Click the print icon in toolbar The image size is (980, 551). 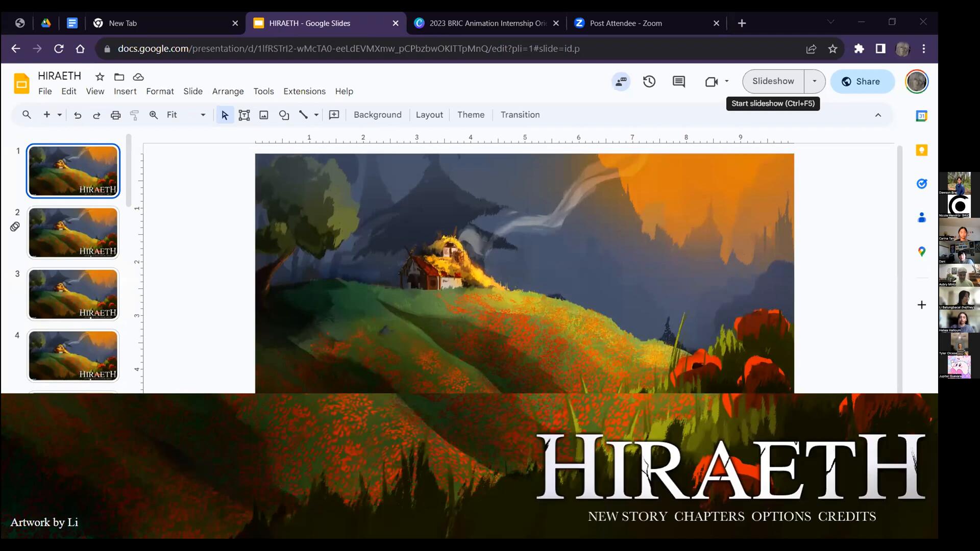point(116,115)
